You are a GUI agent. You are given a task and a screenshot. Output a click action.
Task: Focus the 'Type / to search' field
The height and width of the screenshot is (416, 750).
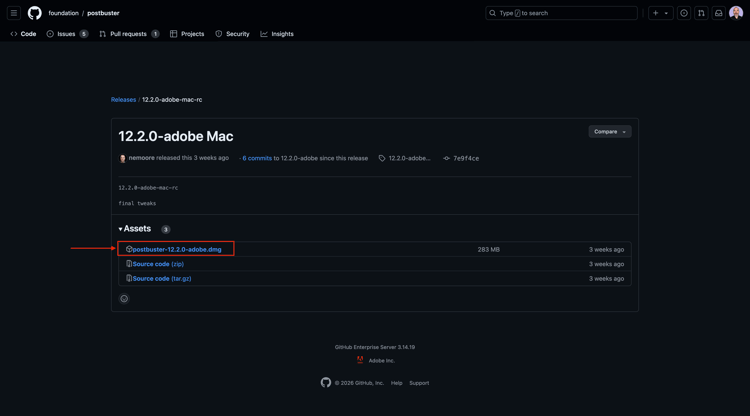[x=561, y=13]
